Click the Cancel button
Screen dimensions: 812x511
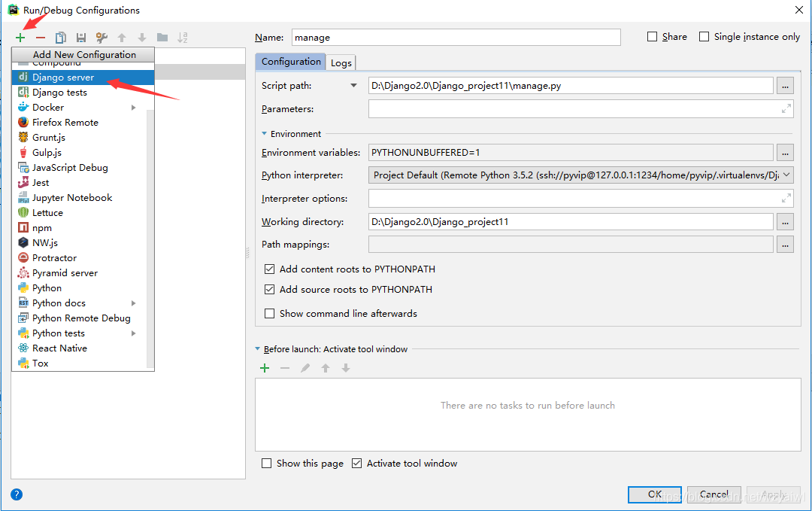pyautogui.click(x=714, y=494)
